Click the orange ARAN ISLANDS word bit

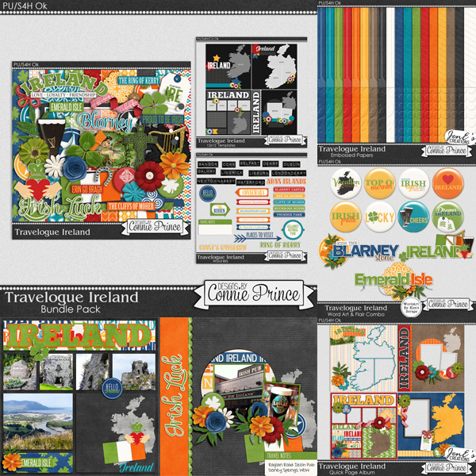pyautogui.click(x=286, y=182)
